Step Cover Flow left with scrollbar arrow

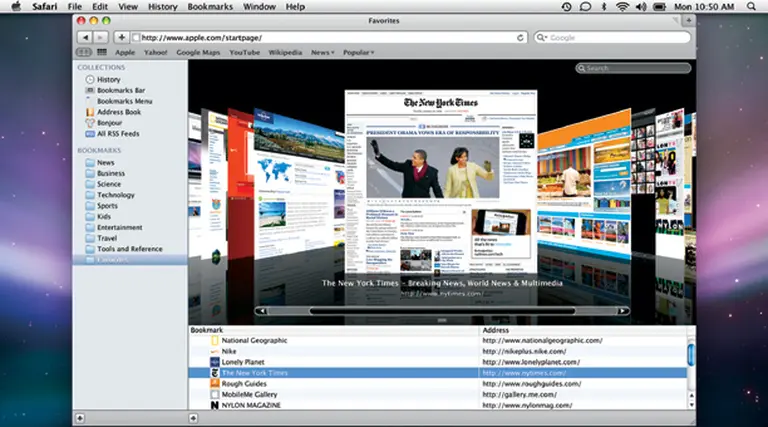pos(262,311)
